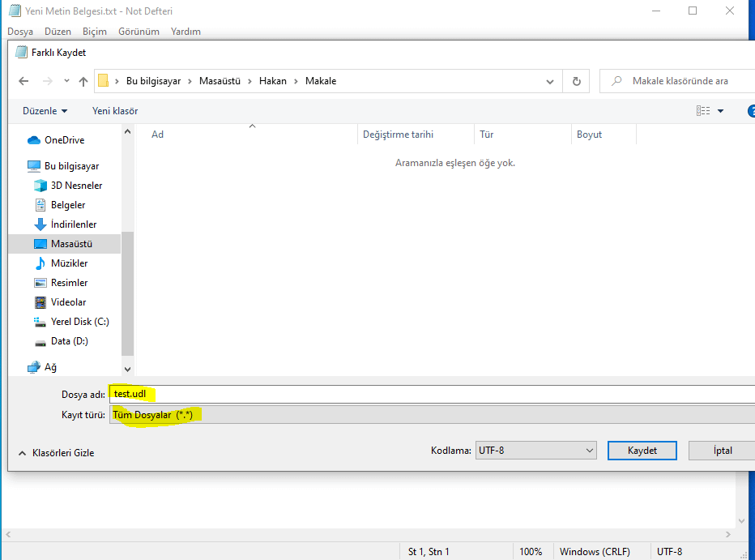Click the Not Defteri title bar icon
Screen dimensions: 755x560
pos(15,11)
